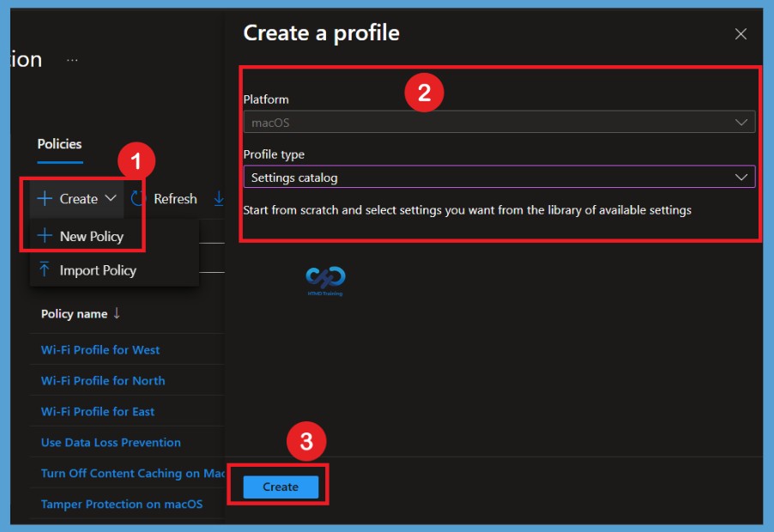Open Tamper Protection on macOS policy
This screenshot has height=532, width=774.
122,504
